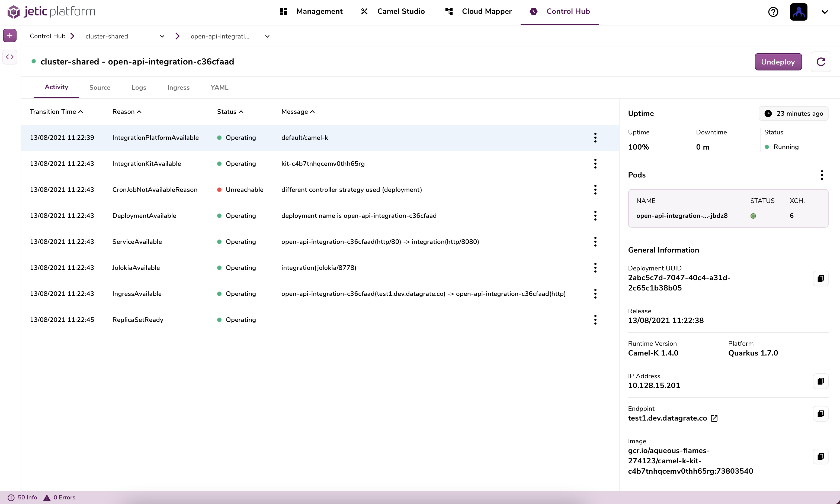The height and width of the screenshot is (504, 840).
Task: Open row menu for IntegrationPlatformAvailable
Action: click(x=595, y=138)
